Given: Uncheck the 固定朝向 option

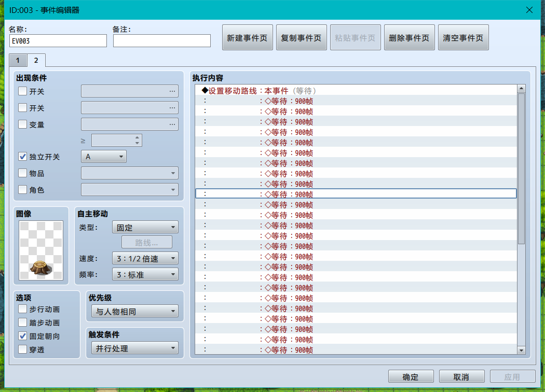Looking at the screenshot, I should coord(23,336).
